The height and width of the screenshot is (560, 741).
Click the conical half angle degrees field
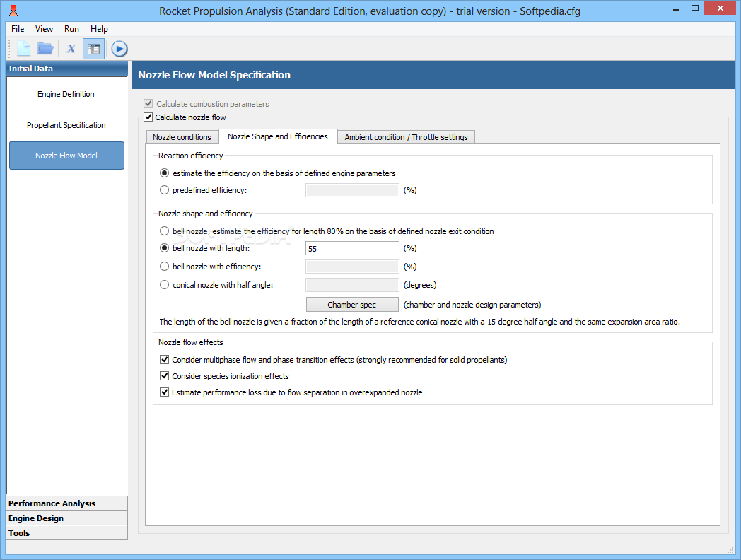pos(352,285)
